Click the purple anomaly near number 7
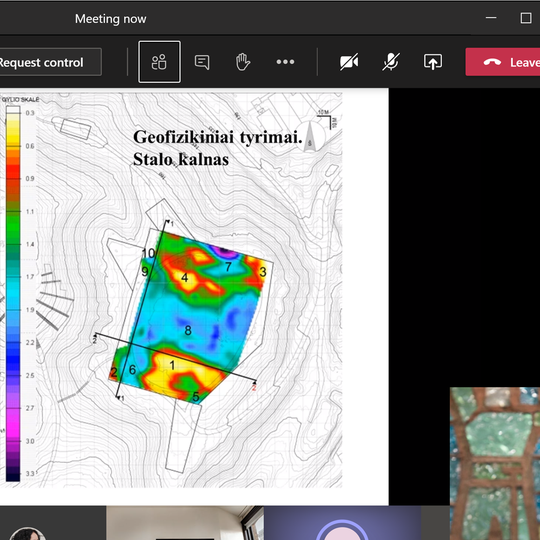The height and width of the screenshot is (540, 540). pyautogui.click(x=224, y=252)
